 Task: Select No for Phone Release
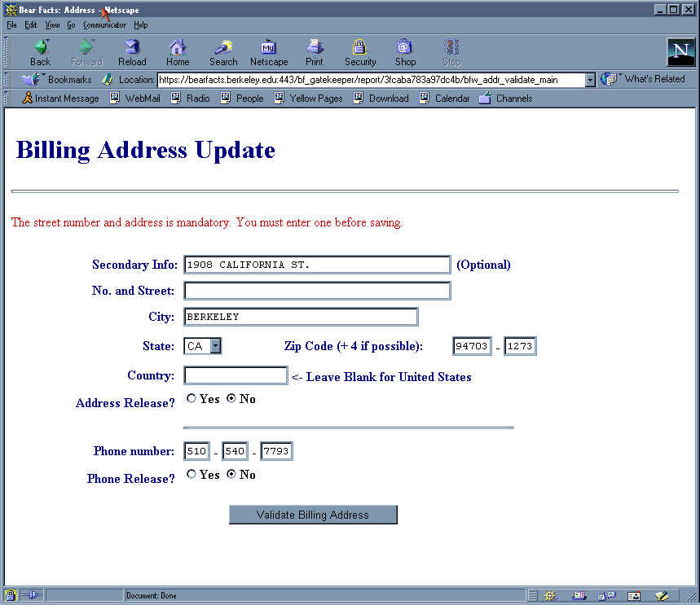coord(231,475)
